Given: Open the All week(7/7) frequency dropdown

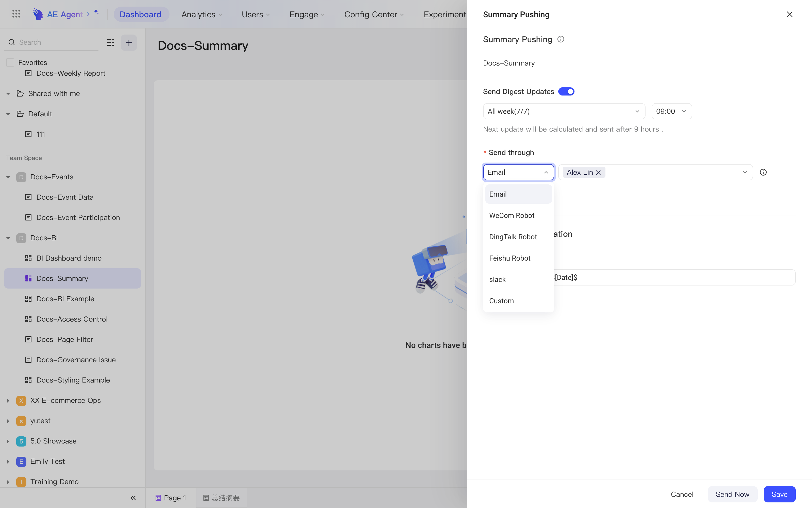Looking at the screenshot, I should pyautogui.click(x=564, y=111).
